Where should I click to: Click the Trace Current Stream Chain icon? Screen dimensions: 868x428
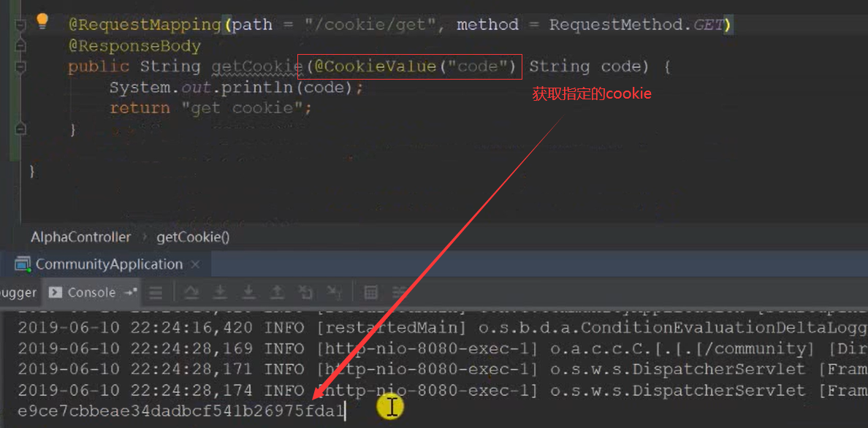coord(400,292)
